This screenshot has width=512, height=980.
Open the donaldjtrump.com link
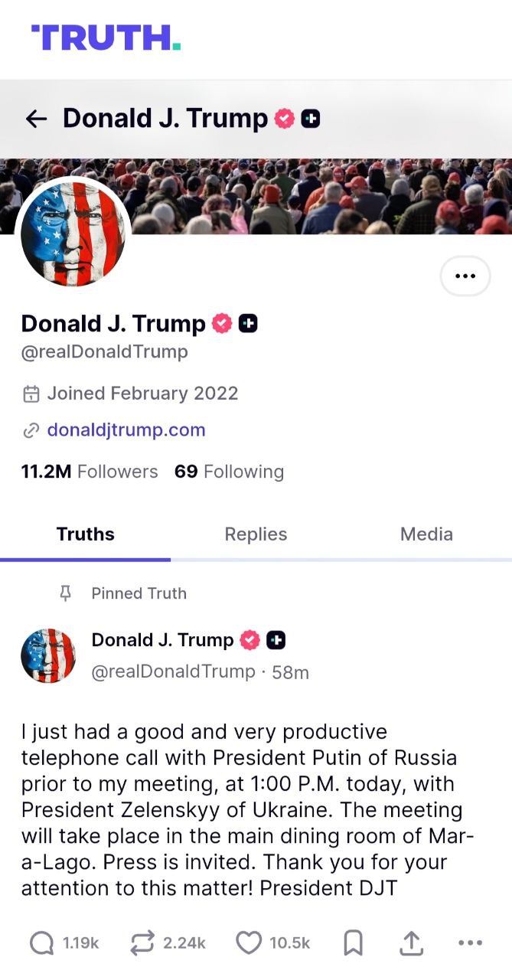[x=126, y=430]
